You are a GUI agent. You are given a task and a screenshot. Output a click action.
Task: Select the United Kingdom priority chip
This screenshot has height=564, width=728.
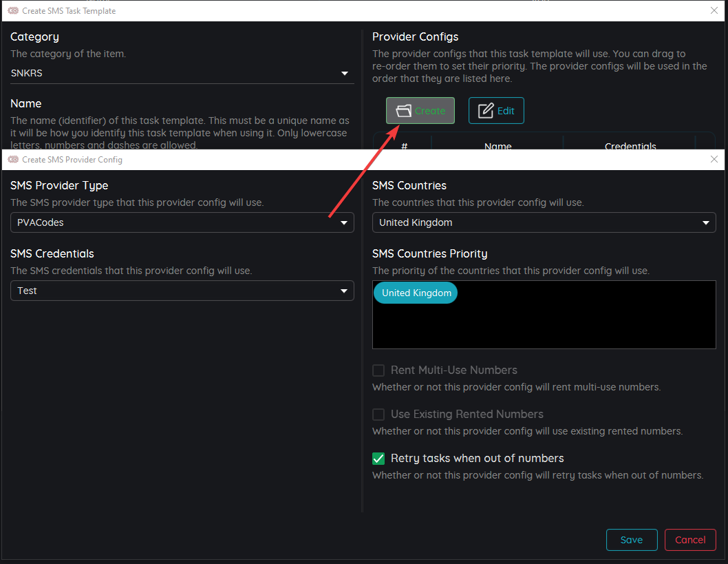click(x=416, y=293)
